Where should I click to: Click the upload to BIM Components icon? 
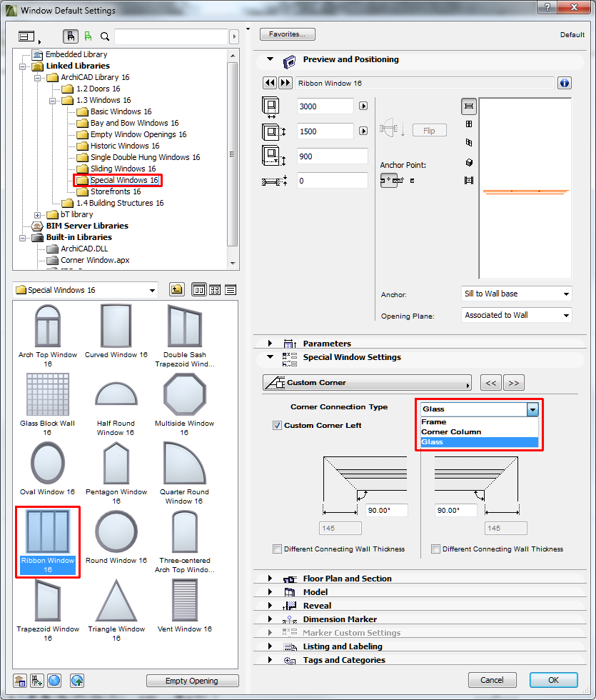[x=77, y=680]
